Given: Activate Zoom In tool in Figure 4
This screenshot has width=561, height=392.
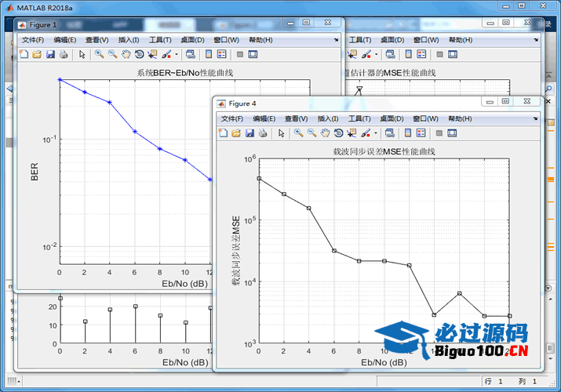Looking at the screenshot, I should pos(298,133).
